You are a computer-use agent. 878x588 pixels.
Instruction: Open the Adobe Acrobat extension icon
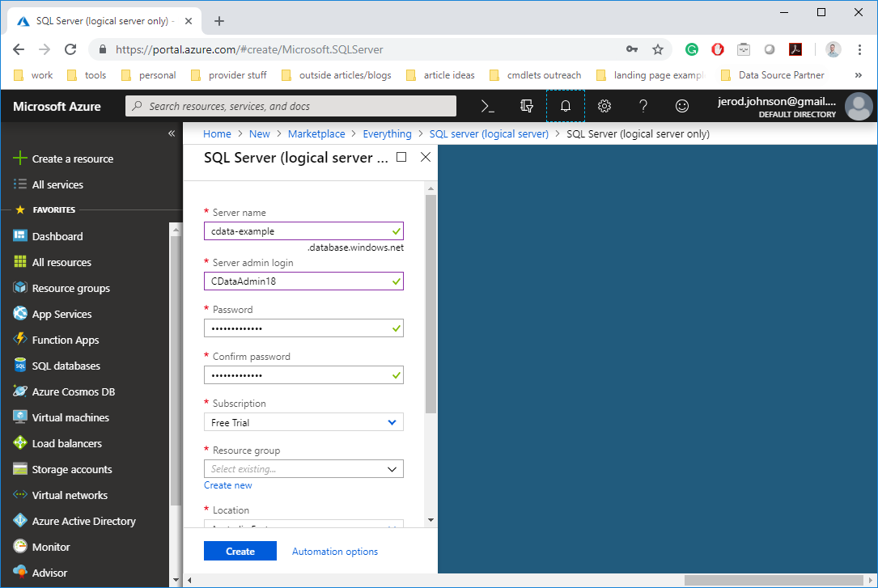[795, 49]
